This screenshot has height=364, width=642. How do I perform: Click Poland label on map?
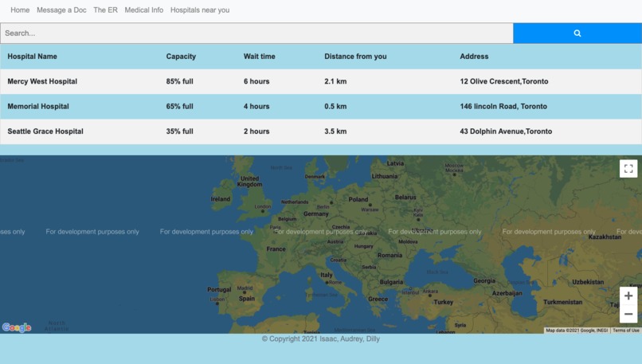click(x=358, y=199)
